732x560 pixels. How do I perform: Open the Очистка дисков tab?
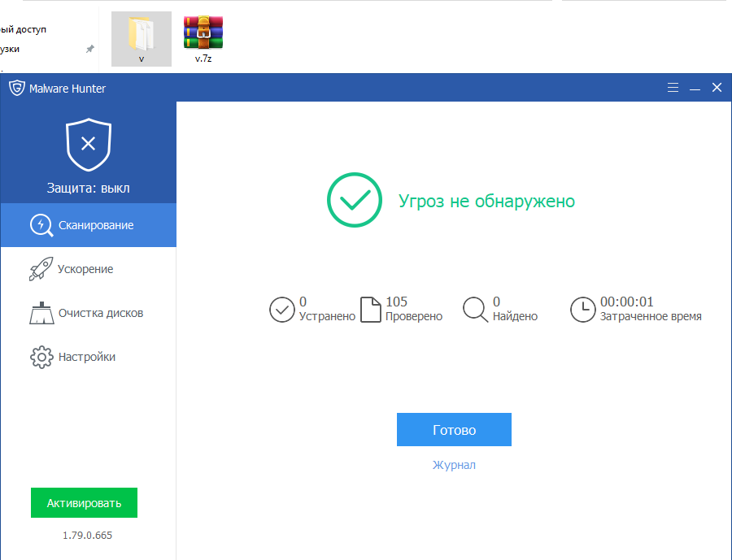pyautogui.click(x=88, y=313)
